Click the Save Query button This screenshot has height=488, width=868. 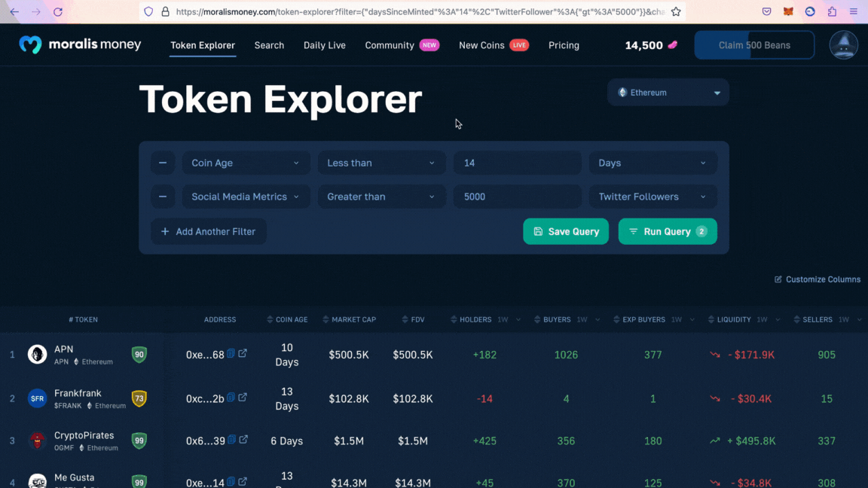[x=566, y=231]
